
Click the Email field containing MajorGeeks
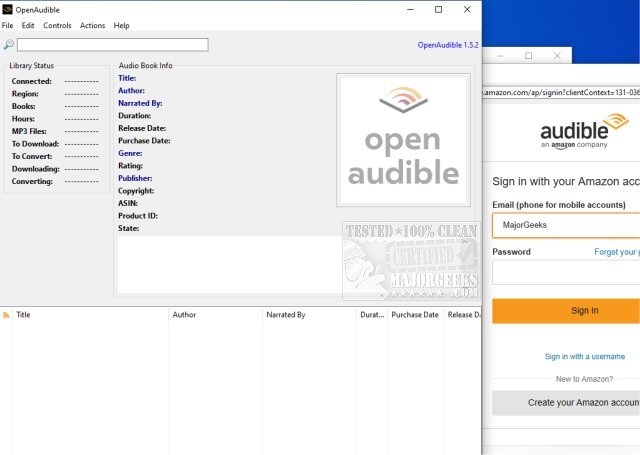[566, 225]
